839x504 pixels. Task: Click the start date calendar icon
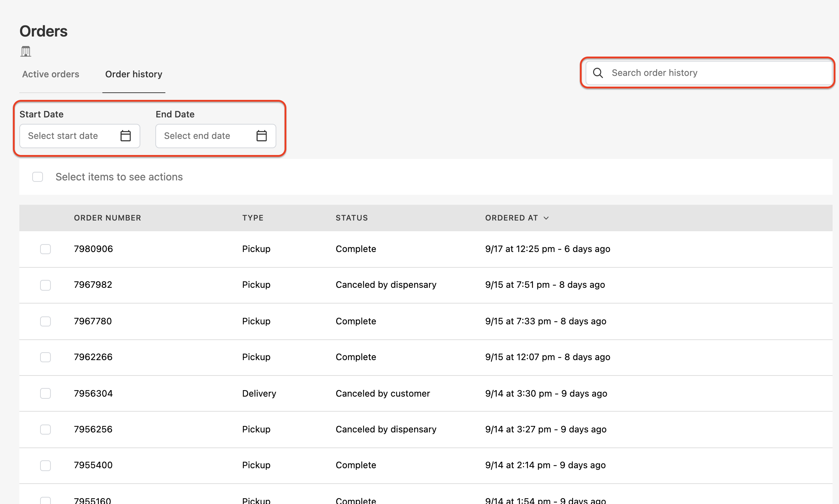click(x=125, y=135)
